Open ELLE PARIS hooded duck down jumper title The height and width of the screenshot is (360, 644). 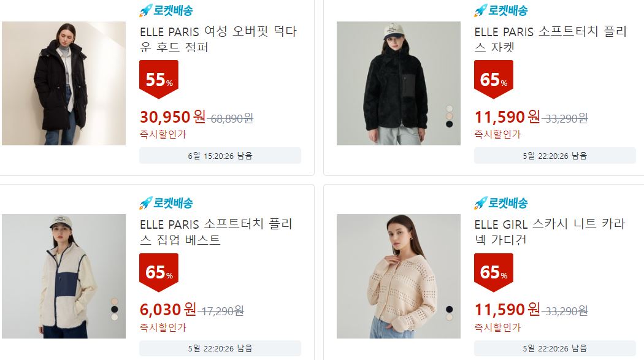(218, 39)
